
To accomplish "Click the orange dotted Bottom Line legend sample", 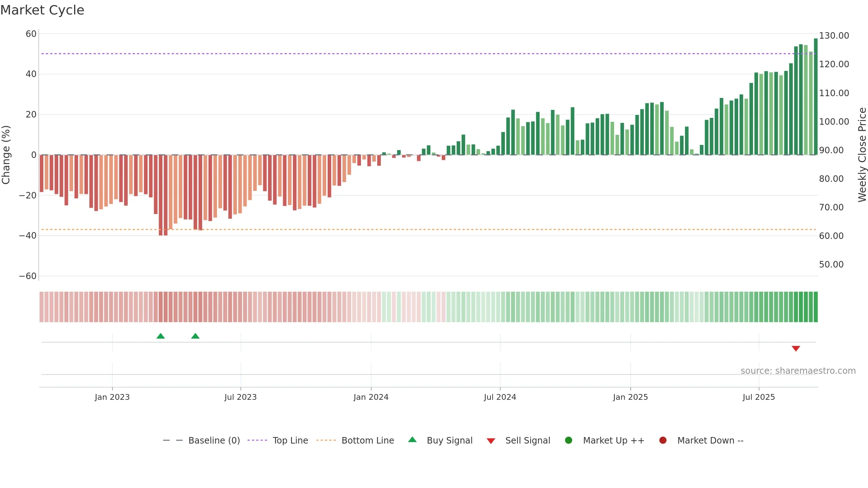I will tap(326, 440).
